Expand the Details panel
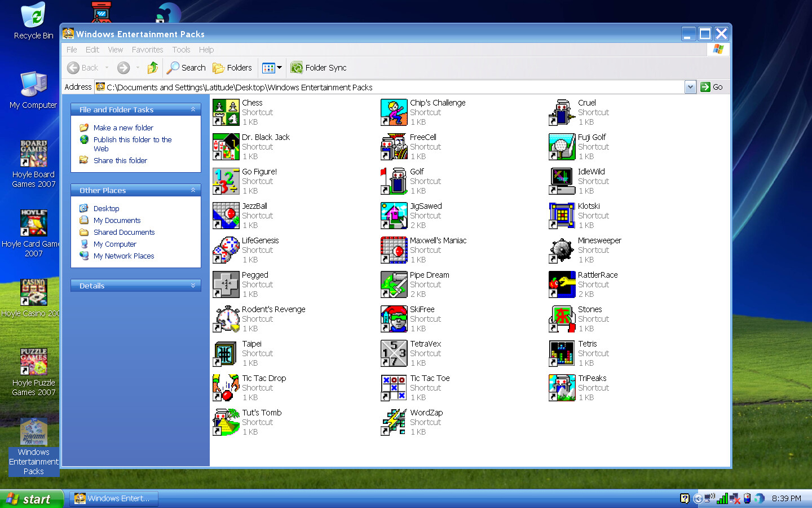This screenshot has height=508, width=812. [193, 286]
